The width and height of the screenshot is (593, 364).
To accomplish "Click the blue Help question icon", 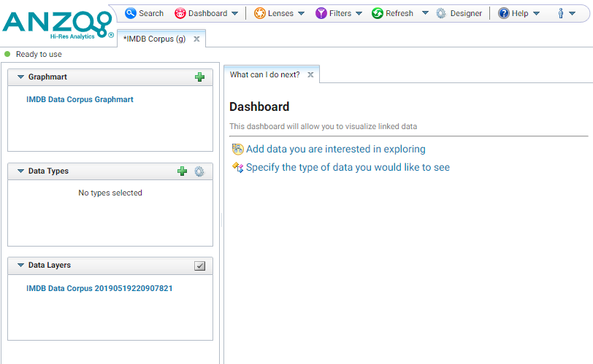I will click(504, 13).
